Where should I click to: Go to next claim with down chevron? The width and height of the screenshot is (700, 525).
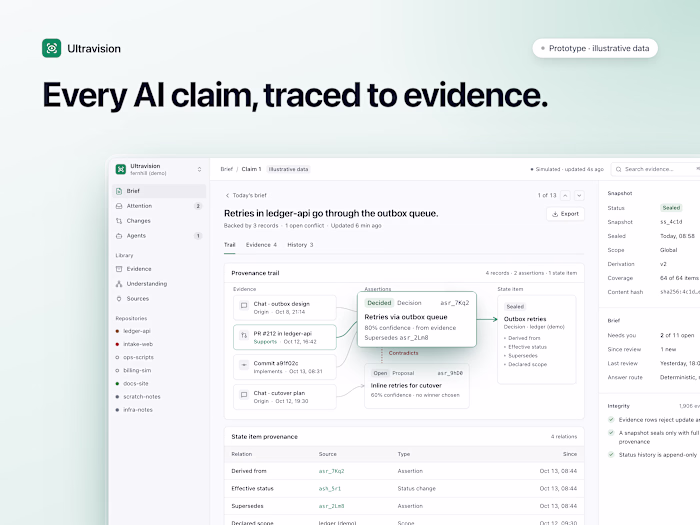(579, 196)
